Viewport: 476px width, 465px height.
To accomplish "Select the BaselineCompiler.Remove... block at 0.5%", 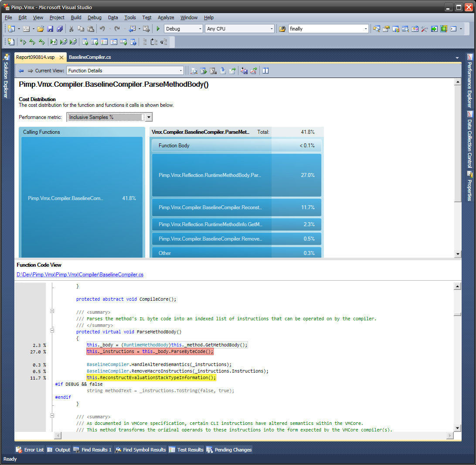I will [237, 239].
